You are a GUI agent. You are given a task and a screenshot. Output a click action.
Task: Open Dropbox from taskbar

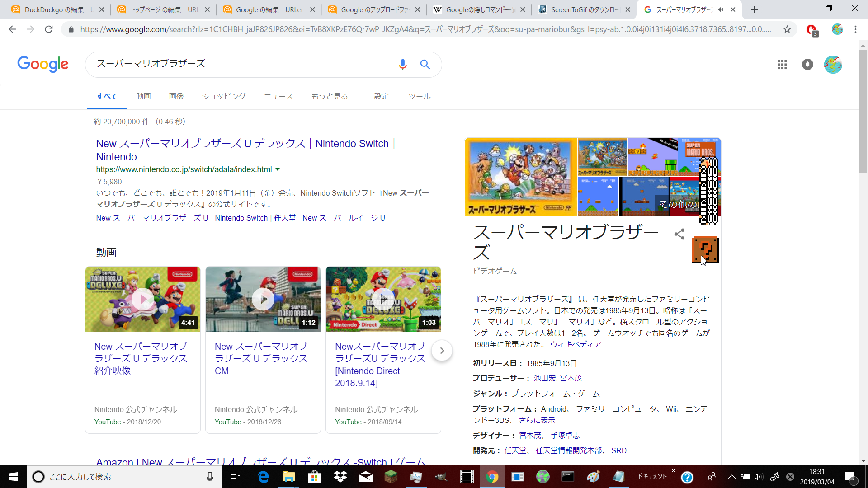340,477
